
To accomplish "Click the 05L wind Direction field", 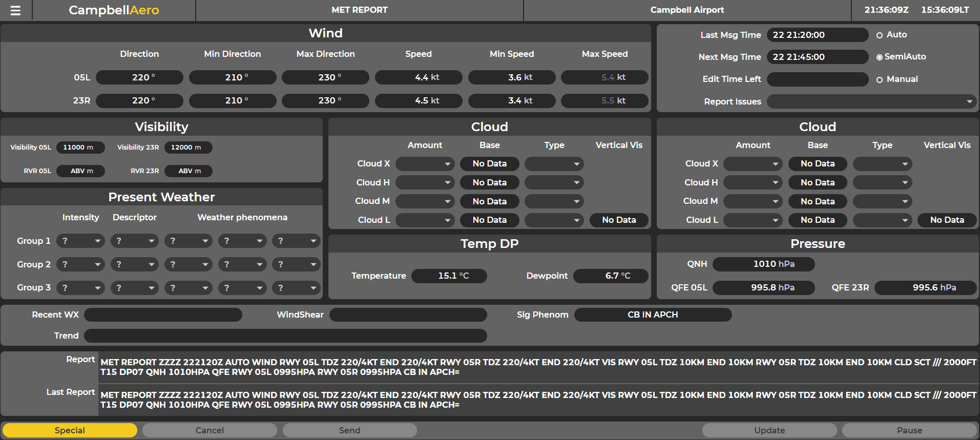I will pyautogui.click(x=139, y=77).
